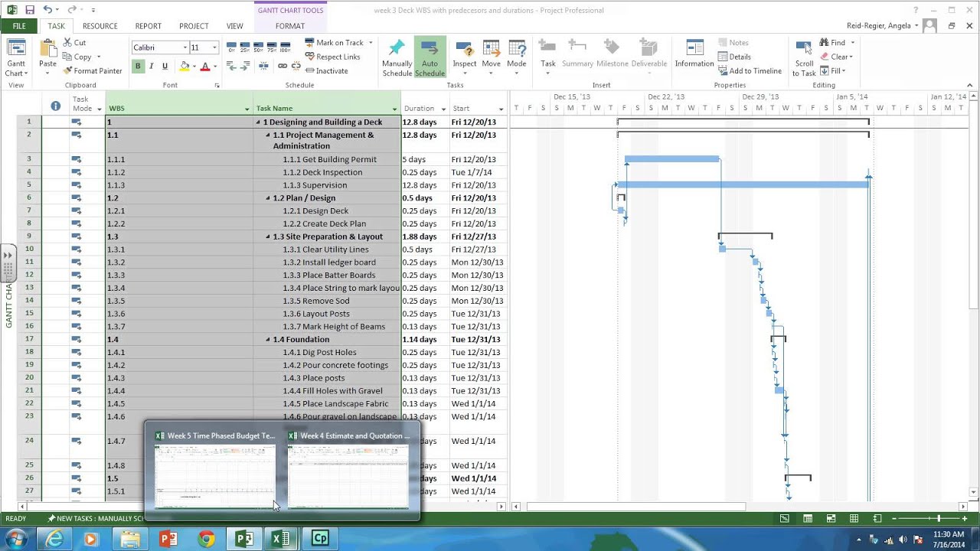Open the Fill dropdown
This screenshot has height=551, width=980.
click(833, 70)
